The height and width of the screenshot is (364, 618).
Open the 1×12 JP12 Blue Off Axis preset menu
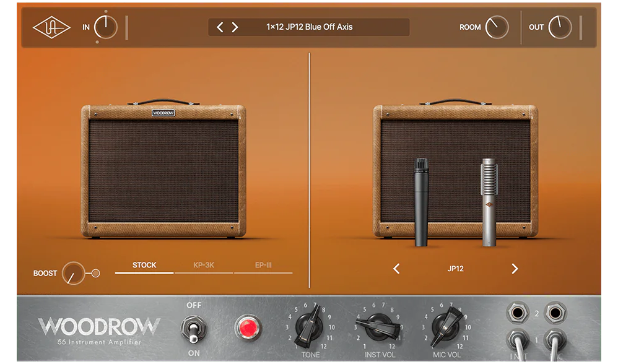(x=310, y=27)
